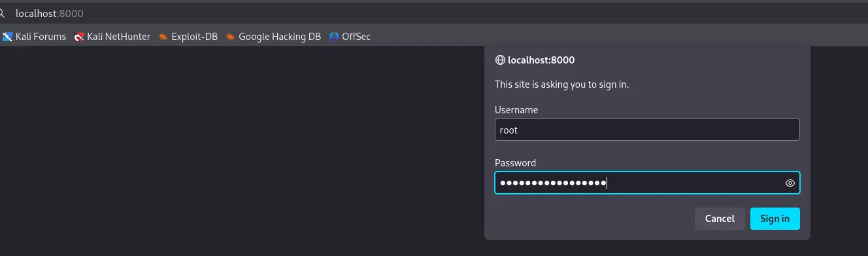This screenshot has width=868, height=256.
Task: Click the Google Hacking DB bookmark favicon
Action: coord(231,37)
